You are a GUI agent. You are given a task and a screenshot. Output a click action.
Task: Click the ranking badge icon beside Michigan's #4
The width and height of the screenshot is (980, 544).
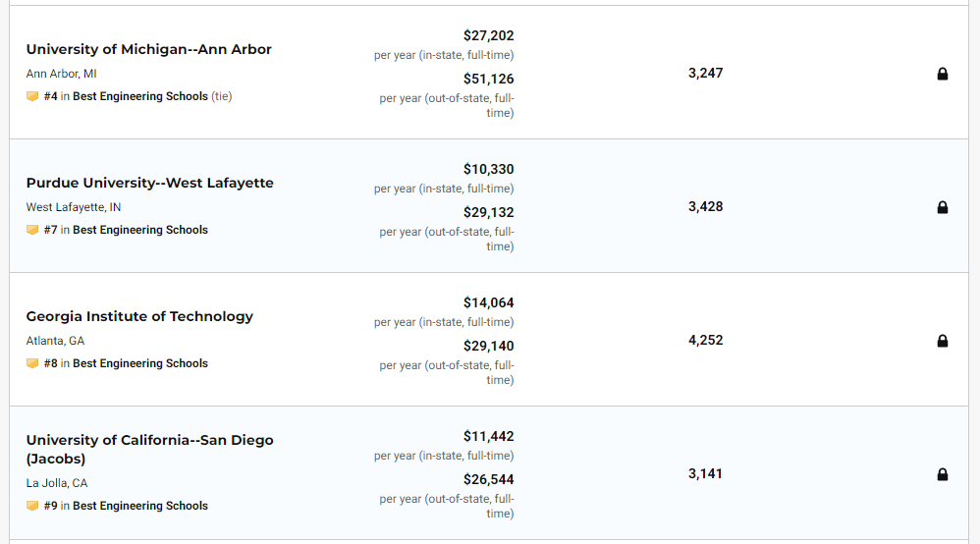pos(32,96)
